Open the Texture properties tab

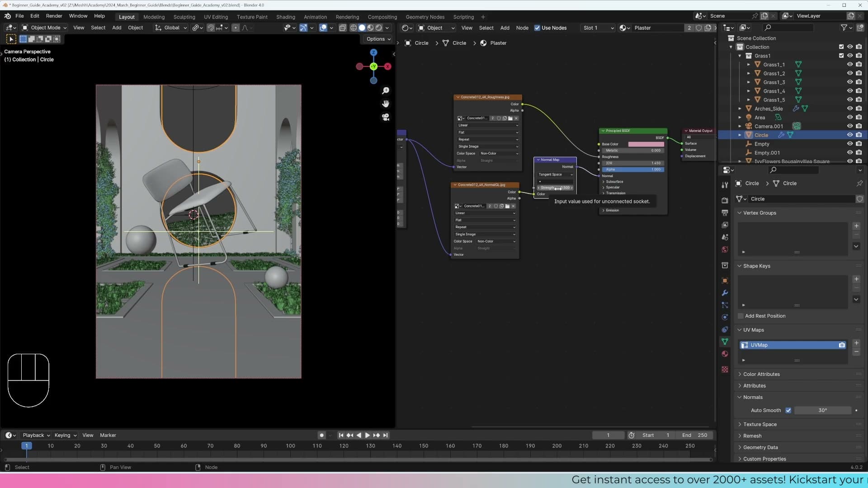point(725,369)
